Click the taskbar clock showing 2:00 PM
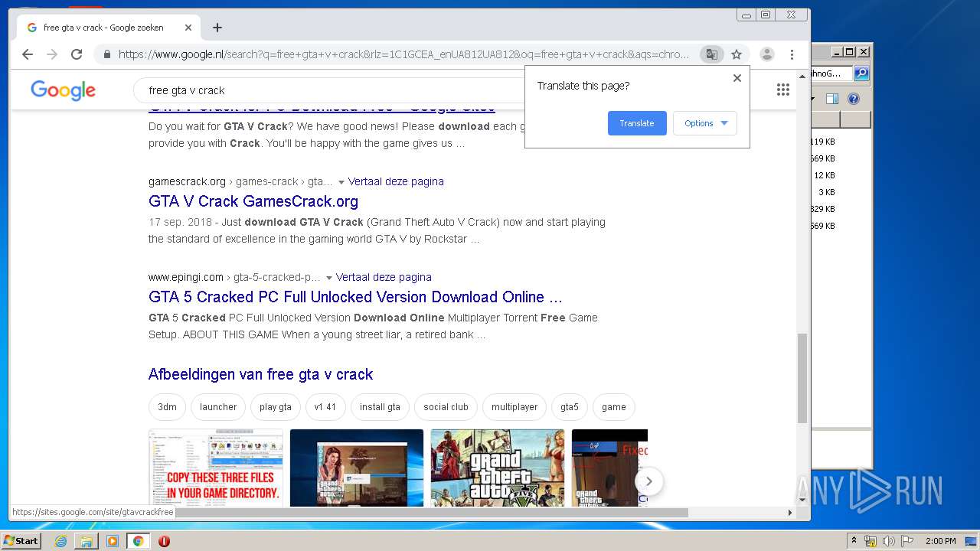The height and width of the screenshot is (551, 980). [x=940, y=541]
